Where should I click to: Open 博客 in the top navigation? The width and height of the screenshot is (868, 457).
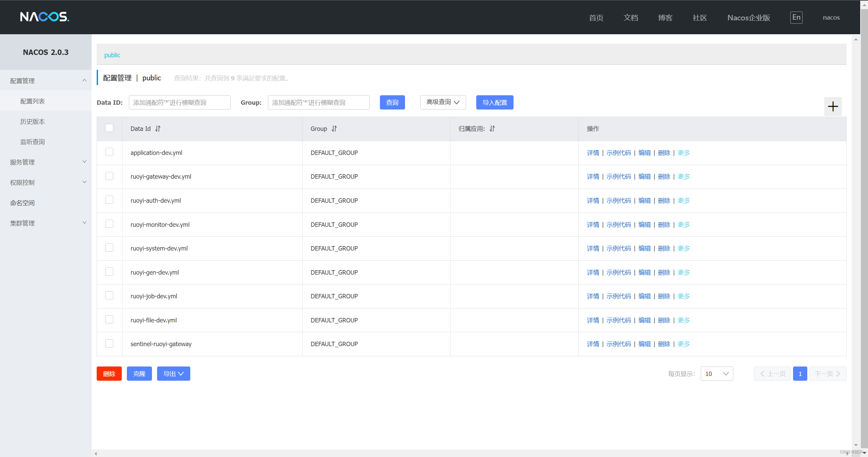point(665,18)
